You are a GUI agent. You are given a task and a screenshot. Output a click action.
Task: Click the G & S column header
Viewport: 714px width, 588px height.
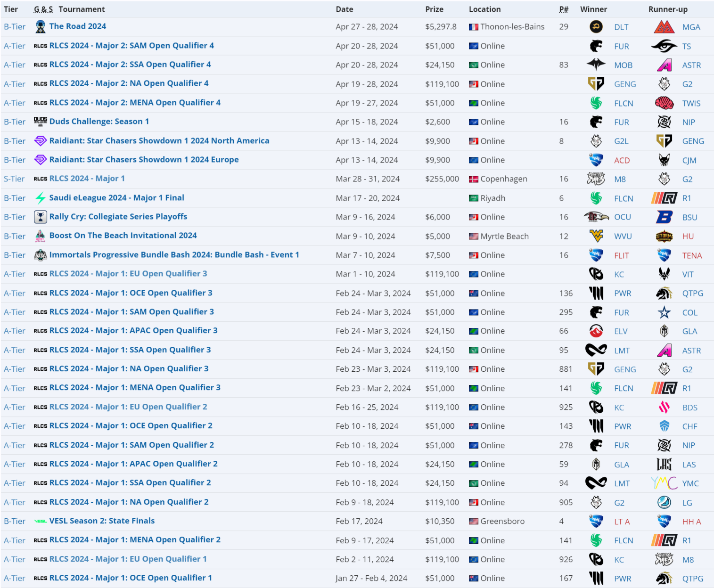(43, 9)
